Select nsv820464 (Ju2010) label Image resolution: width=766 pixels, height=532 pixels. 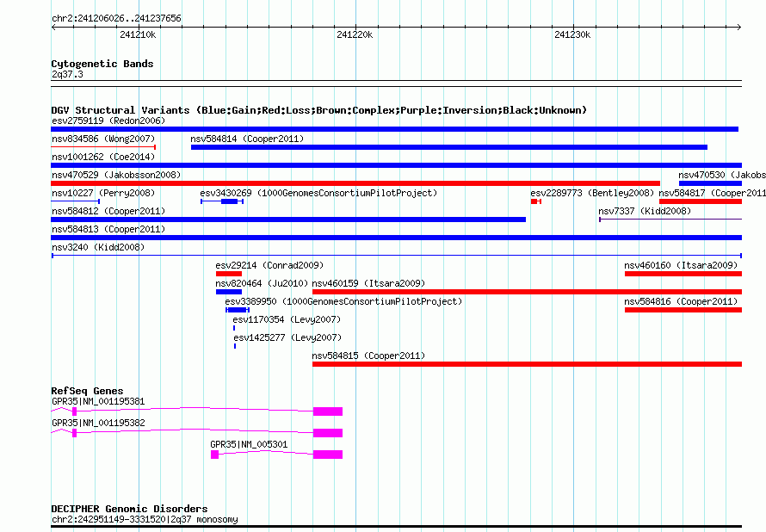click(x=262, y=283)
